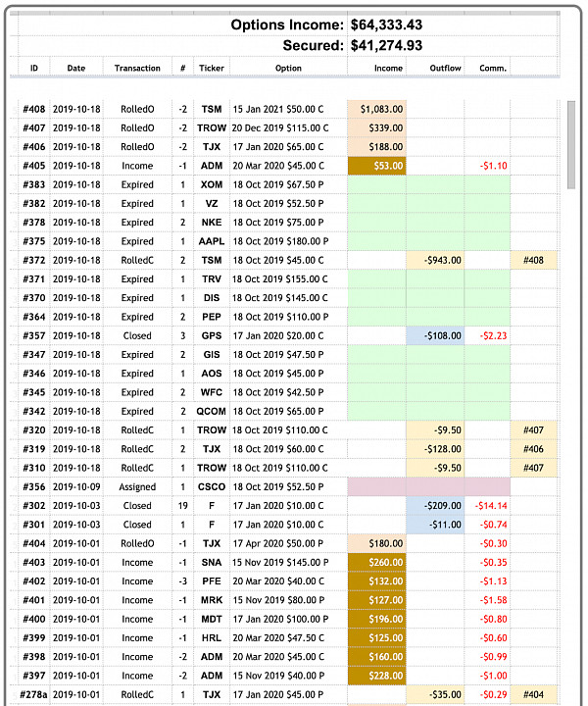Click the #407 reference in the #320 row
Image resolution: width=588 pixels, height=706 pixels.
click(533, 430)
